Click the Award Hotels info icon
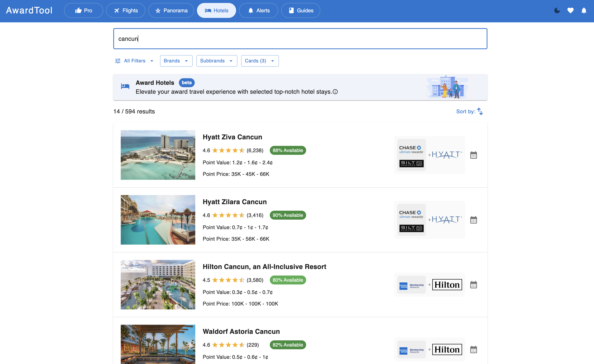Image resolution: width=594 pixels, height=364 pixels. (x=336, y=92)
